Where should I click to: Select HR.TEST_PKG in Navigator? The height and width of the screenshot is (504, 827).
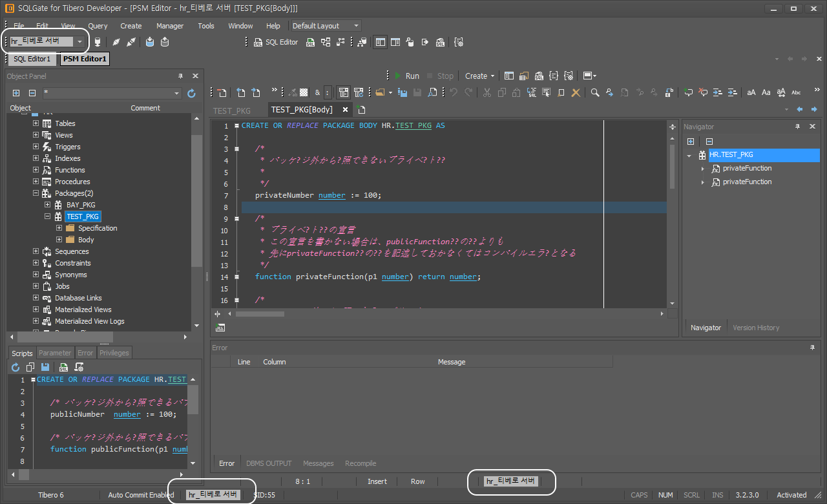tap(731, 155)
